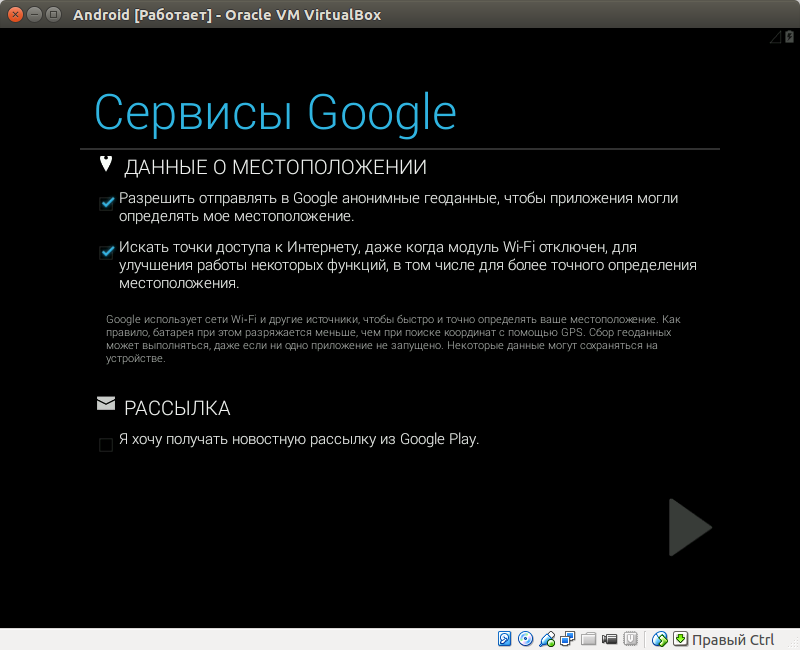Click the USB devices icon in status bar

547,639
